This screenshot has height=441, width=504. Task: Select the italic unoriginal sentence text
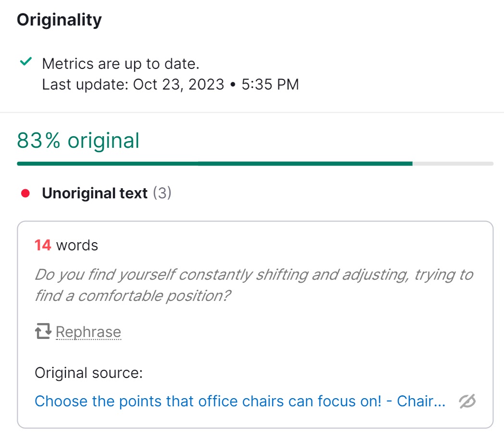250,284
